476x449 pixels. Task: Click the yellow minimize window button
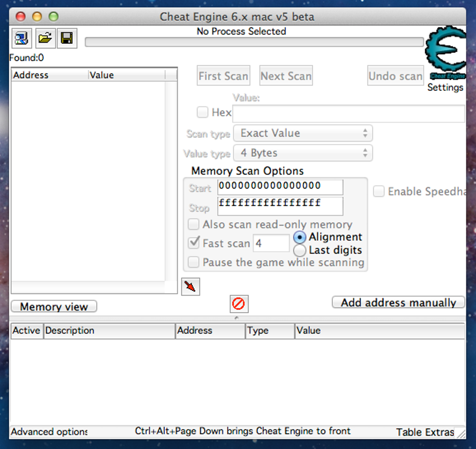click(x=37, y=16)
